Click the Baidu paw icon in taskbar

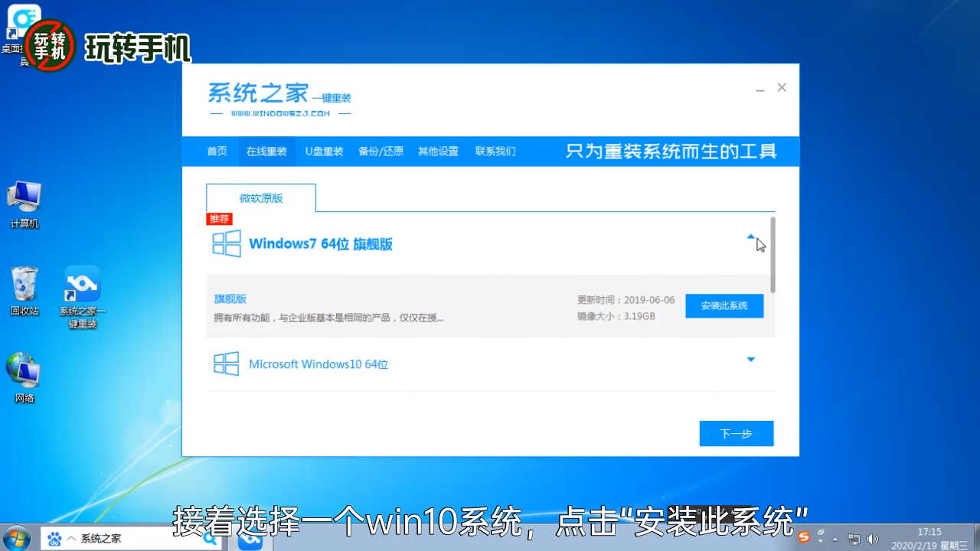point(54,539)
